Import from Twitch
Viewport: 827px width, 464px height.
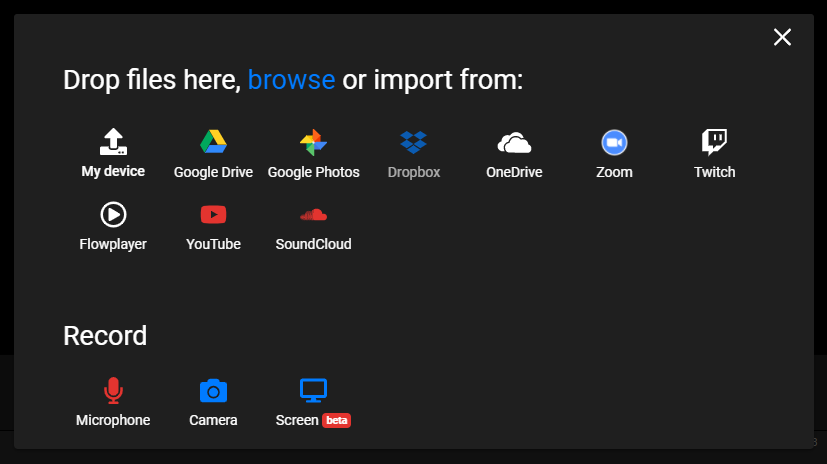pos(714,153)
